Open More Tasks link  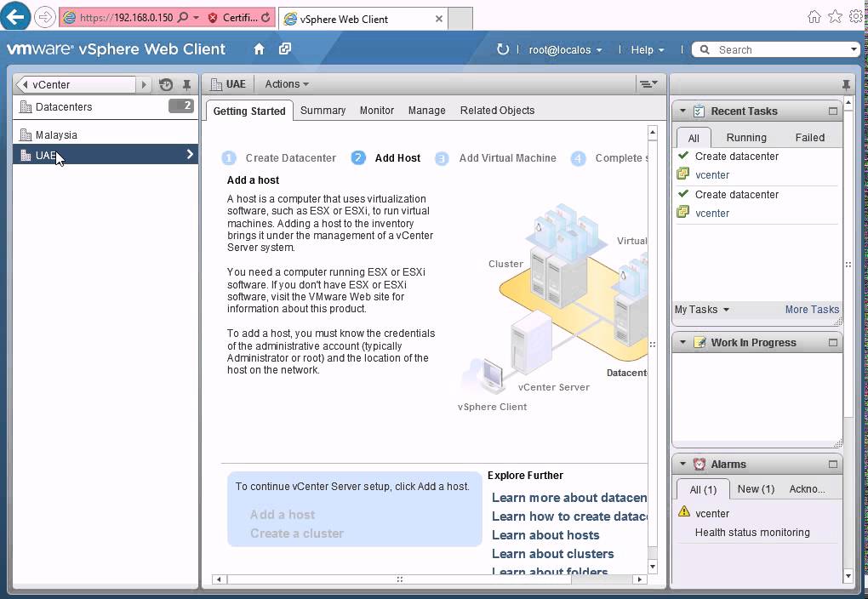point(812,310)
